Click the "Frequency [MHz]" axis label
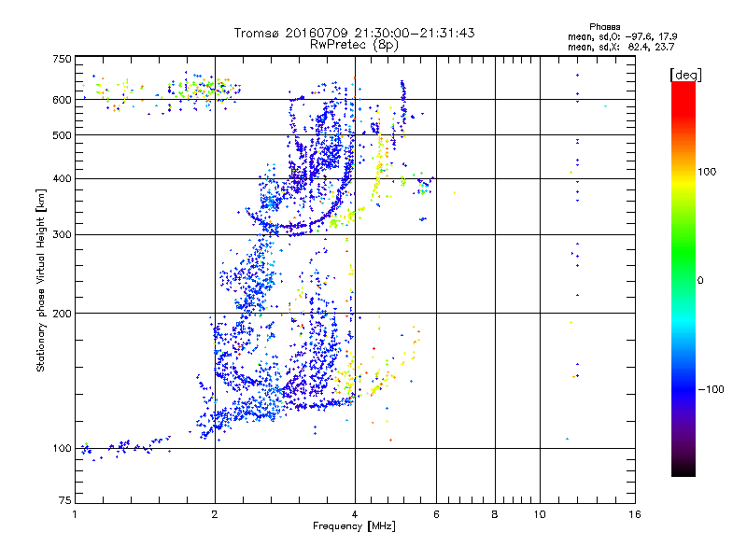Image resolution: width=747 pixels, height=560 pixels. [x=354, y=526]
